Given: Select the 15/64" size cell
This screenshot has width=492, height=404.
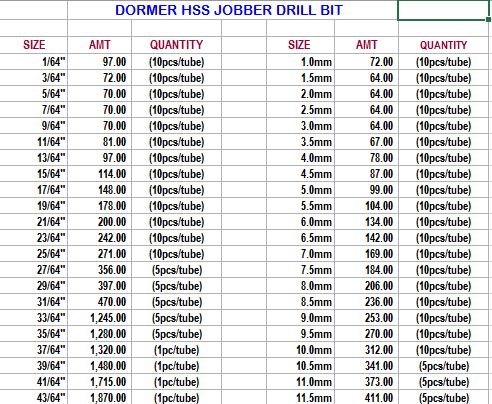Looking at the screenshot, I should (34, 174).
